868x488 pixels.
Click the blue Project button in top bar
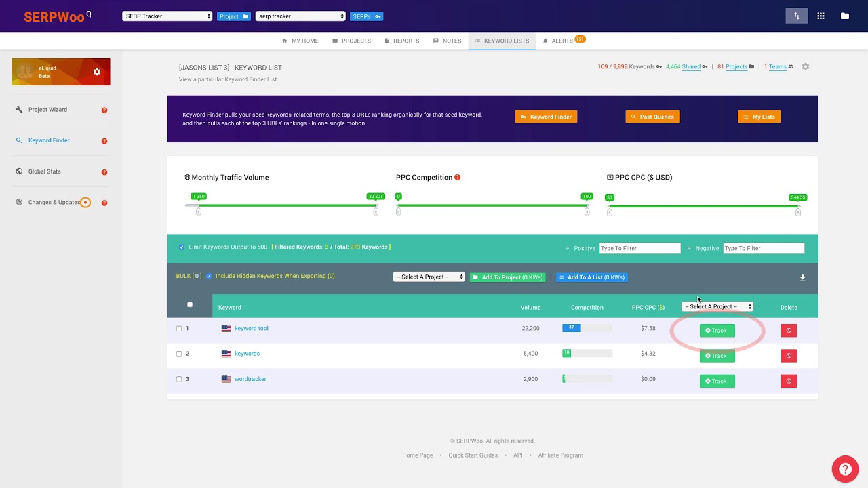pyautogui.click(x=234, y=16)
